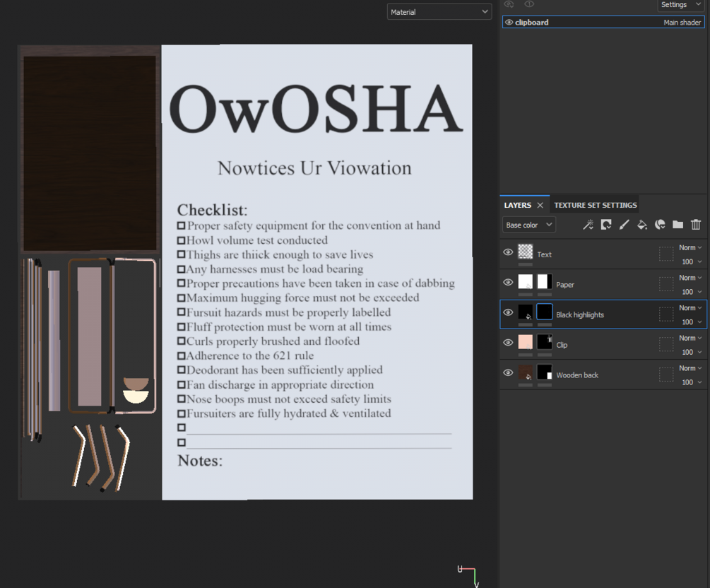710x588 pixels.
Task: Click the dark wooden back UV island
Action: (x=90, y=153)
